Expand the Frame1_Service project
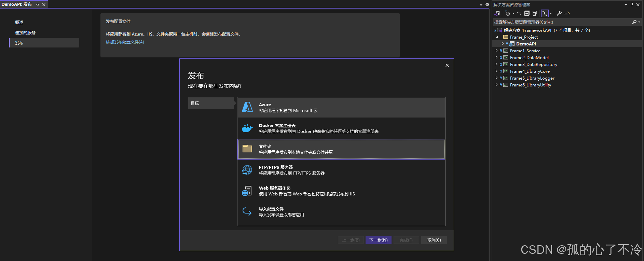 coord(496,51)
